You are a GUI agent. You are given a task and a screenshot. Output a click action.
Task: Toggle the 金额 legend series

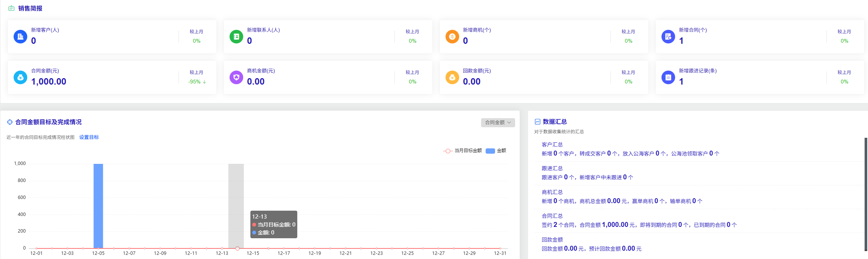(496, 151)
